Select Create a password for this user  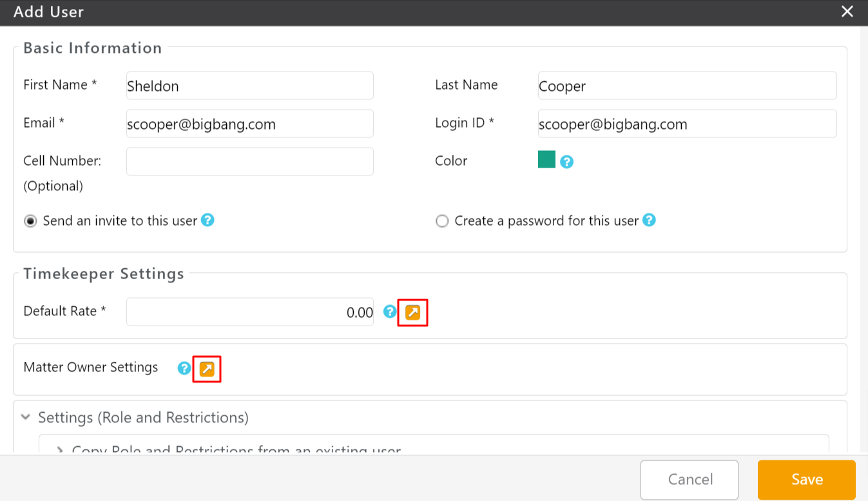pos(442,221)
